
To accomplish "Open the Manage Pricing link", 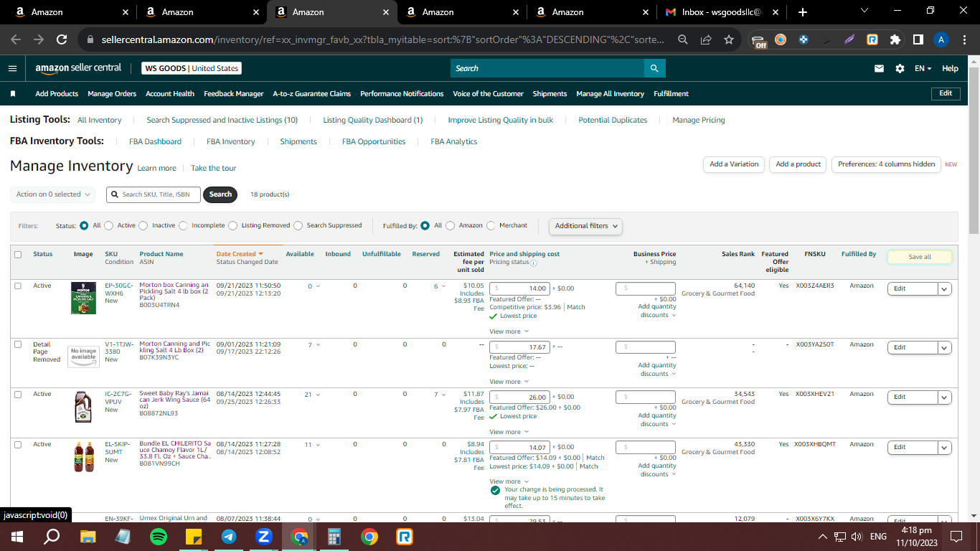I will point(699,121).
